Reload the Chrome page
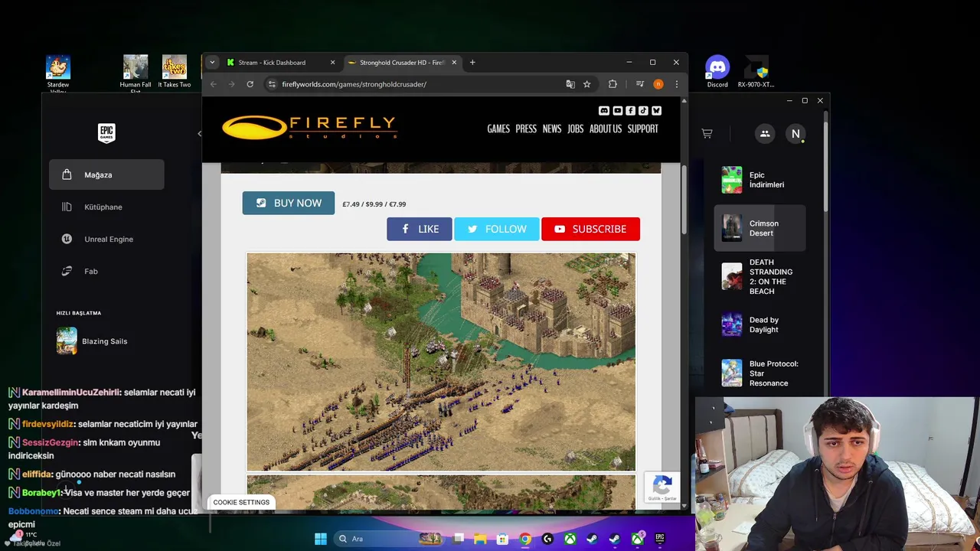Screen dimensions: 980x551 click(250, 84)
